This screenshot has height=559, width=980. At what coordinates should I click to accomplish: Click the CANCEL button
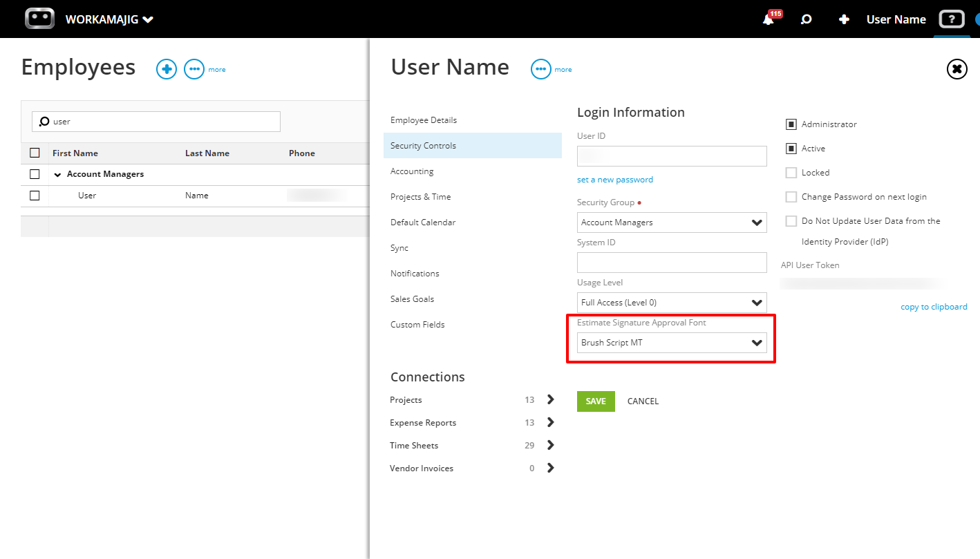pyautogui.click(x=643, y=401)
